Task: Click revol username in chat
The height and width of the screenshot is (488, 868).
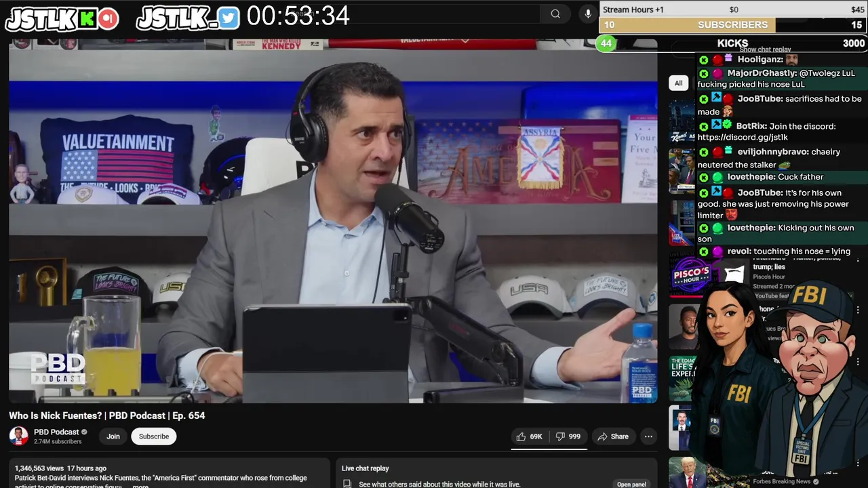Action: 739,251
